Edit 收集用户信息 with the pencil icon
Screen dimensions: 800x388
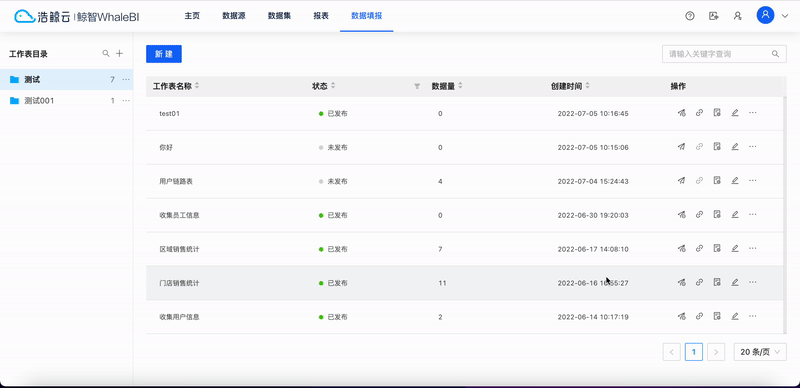point(735,316)
